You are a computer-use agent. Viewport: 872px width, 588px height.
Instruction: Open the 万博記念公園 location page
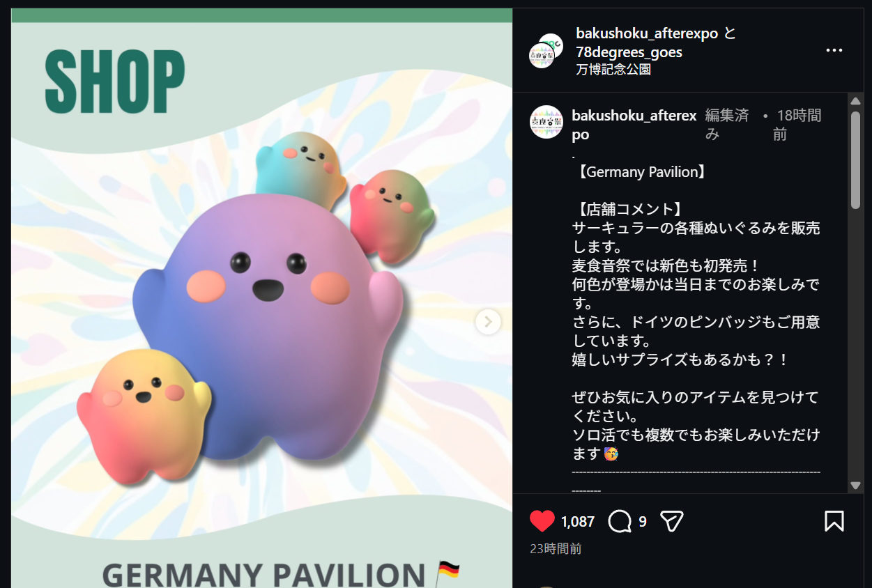coord(613,70)
